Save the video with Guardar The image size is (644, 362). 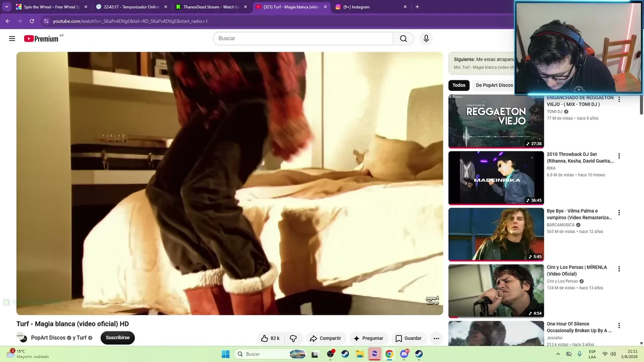click(x=408, y=338)
